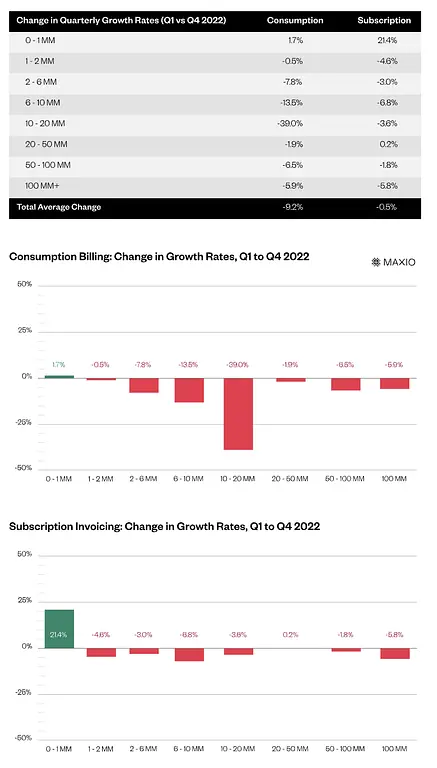Click the 0.2% label in subscription chart
The height and width of the screenshot is (768, 437).
coord(290,635)
